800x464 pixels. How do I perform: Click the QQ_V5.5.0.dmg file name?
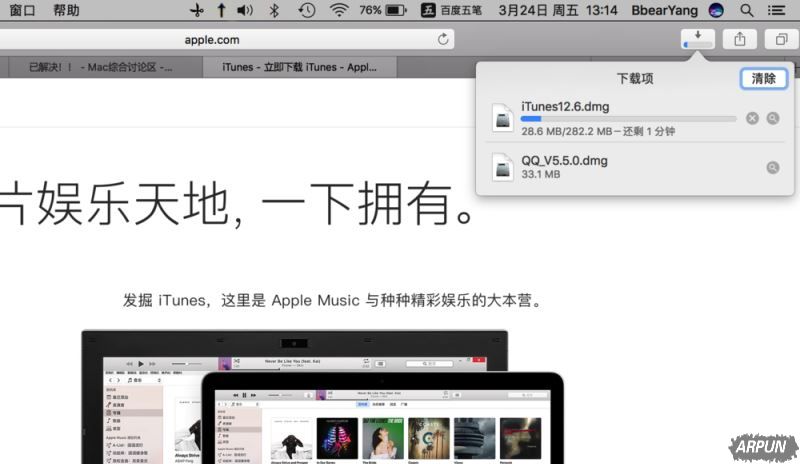click(x=564, y=160)
